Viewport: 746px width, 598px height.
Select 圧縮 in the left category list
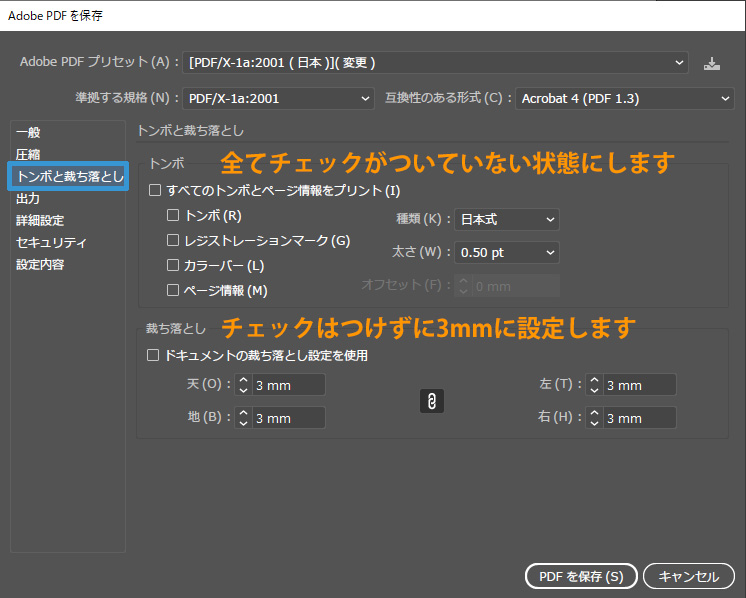28,154
